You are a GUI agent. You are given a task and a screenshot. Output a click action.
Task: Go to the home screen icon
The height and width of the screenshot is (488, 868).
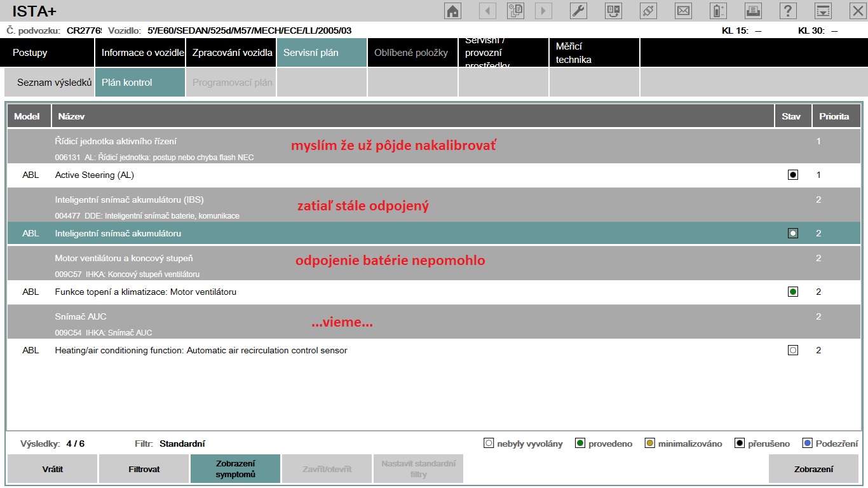(x=452, y=11)
